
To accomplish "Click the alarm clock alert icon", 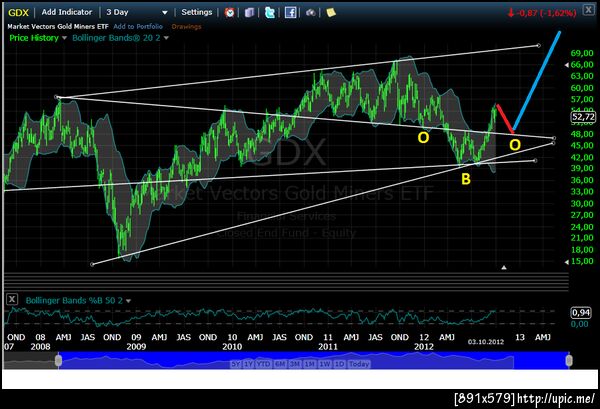I will tap(230, 13).
